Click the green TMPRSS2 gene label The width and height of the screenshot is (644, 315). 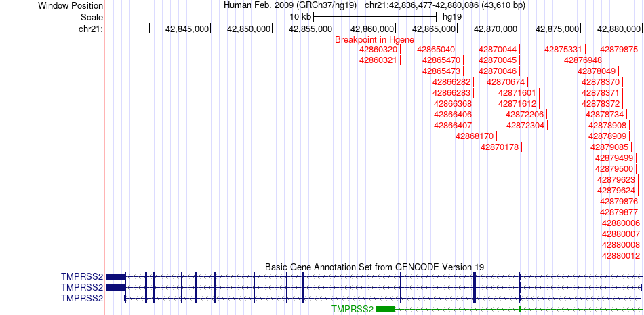[x=353, y=309]
